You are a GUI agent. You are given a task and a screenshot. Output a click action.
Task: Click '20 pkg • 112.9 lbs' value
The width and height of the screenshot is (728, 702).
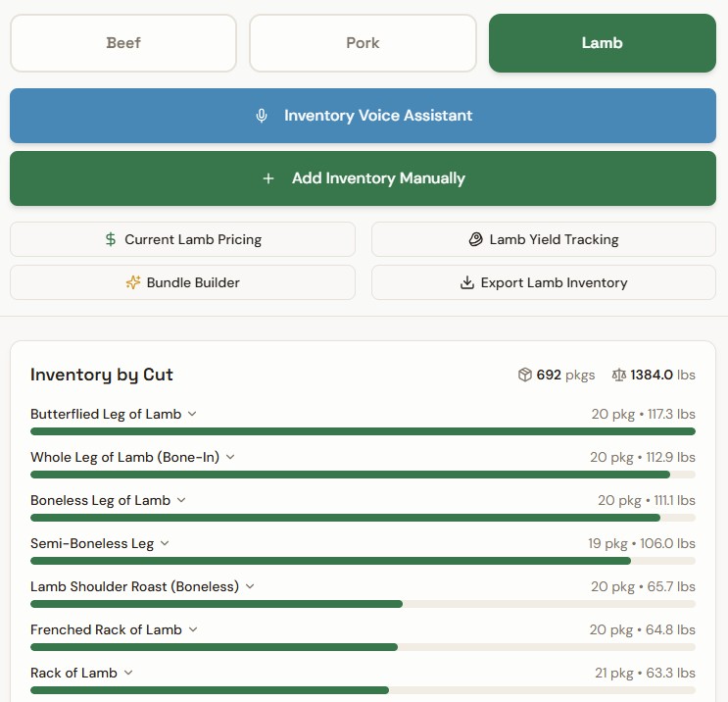coord(643,457)
